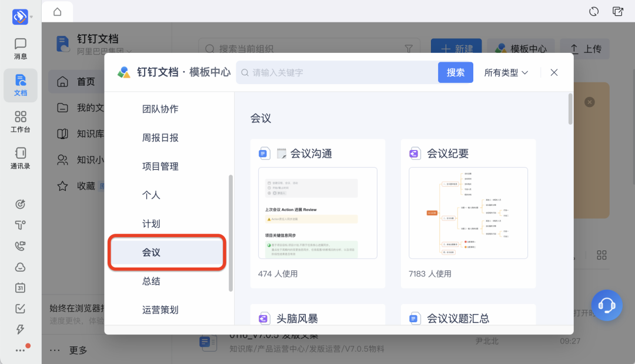Click the phone call icon in sidebar
Screen dimensions: 635x364
click(21, 246)
